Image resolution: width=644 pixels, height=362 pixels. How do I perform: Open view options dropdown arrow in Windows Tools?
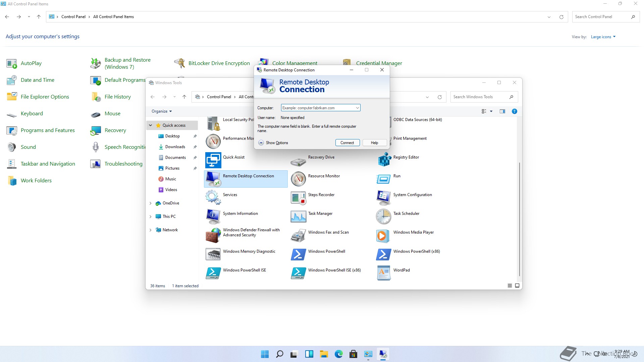click(x=491, y=111)
